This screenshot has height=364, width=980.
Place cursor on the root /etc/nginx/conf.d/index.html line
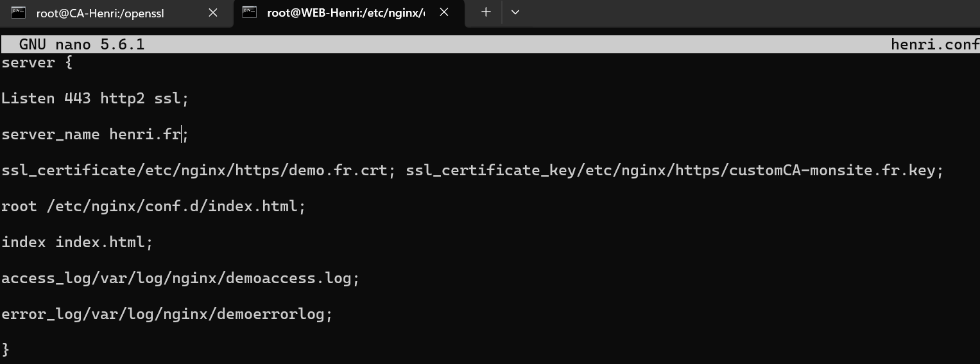click(x=153, y=207)
